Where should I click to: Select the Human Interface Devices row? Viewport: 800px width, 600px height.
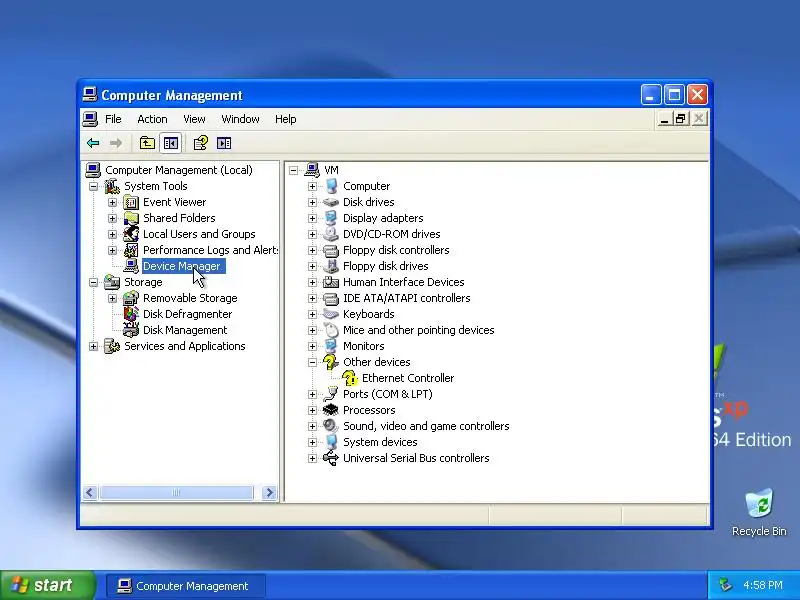[404, 282]
